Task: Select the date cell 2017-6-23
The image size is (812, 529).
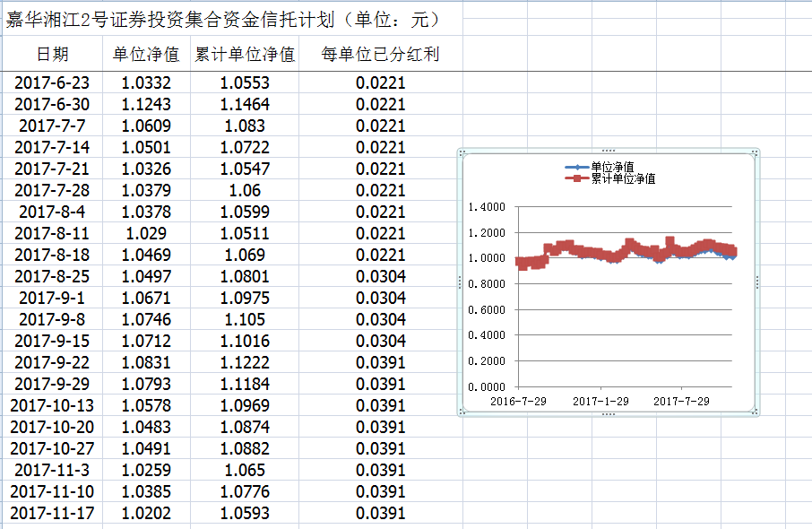Action: coord(53,82)
